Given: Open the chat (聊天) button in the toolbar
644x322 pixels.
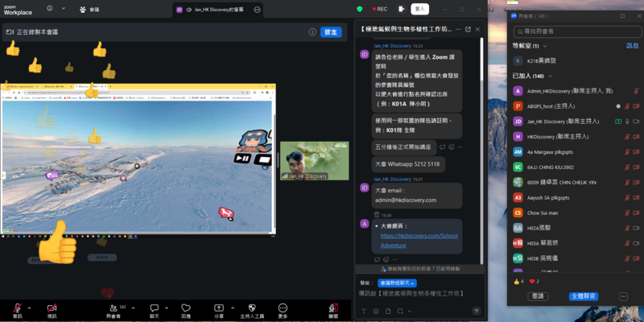Looking at the screenshot, I should (153, 308).
